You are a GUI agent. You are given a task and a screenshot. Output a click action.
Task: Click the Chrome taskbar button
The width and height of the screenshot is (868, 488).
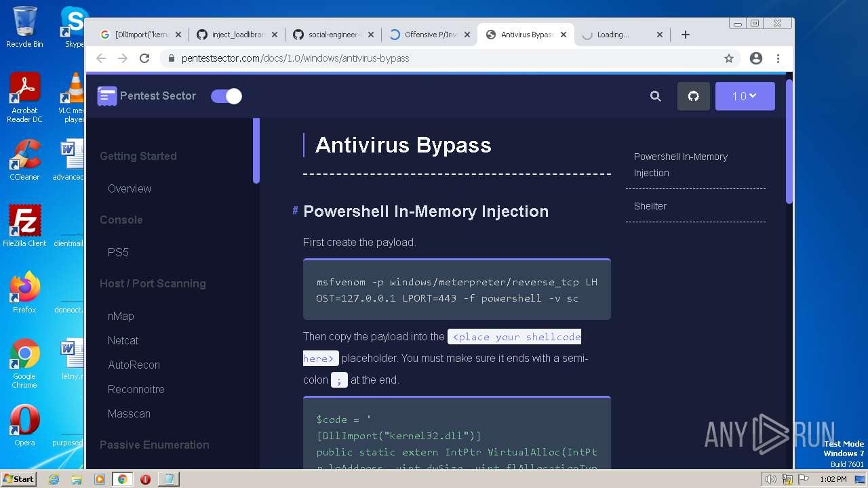(122, 479)
